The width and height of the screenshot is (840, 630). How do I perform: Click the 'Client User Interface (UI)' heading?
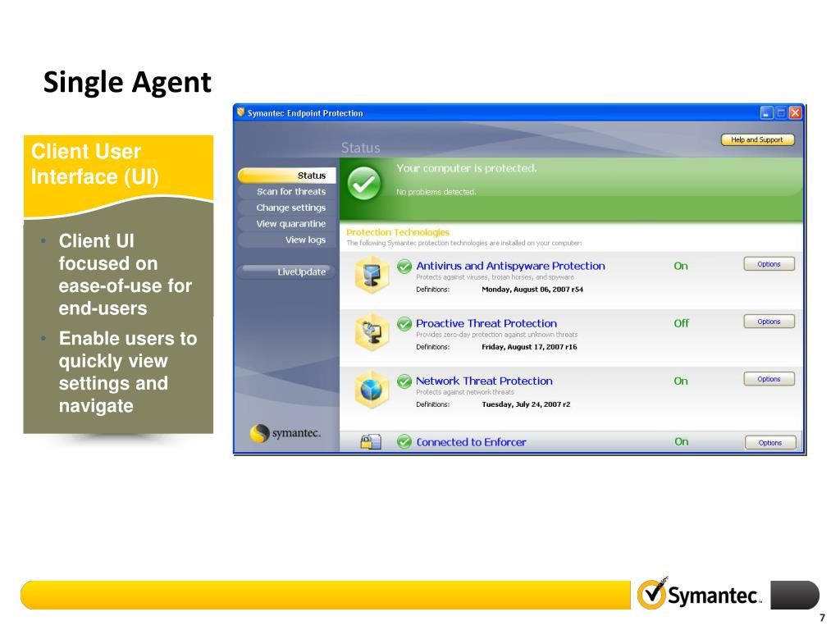95,164
